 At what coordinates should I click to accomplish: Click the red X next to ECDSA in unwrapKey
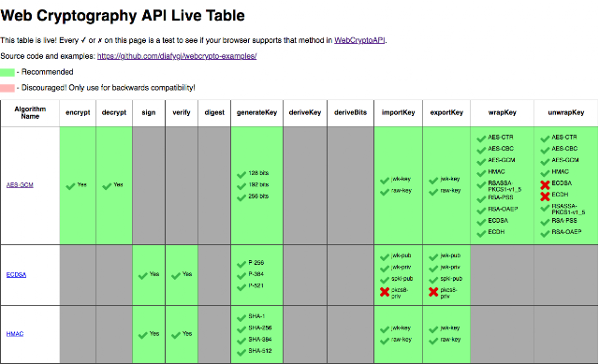545,185
